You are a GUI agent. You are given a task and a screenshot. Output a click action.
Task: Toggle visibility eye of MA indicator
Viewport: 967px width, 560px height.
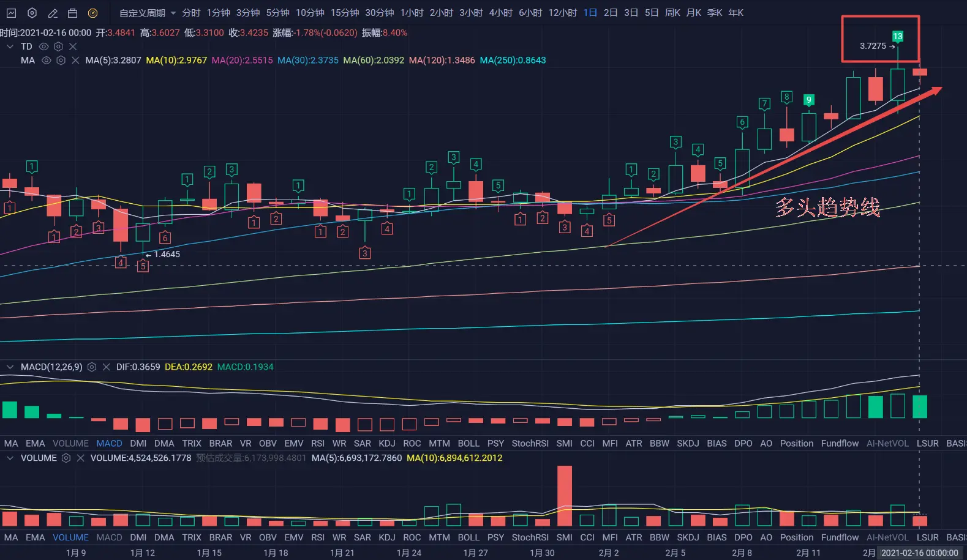46,60
